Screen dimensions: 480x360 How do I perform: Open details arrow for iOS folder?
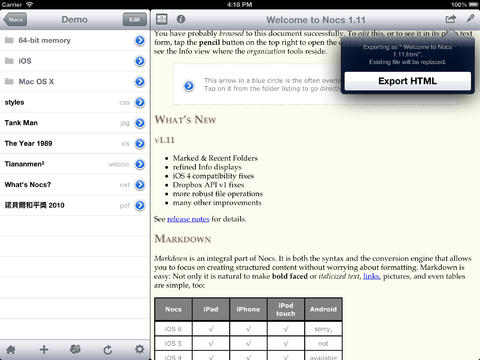pyautogui.click(x=140, y=61)
